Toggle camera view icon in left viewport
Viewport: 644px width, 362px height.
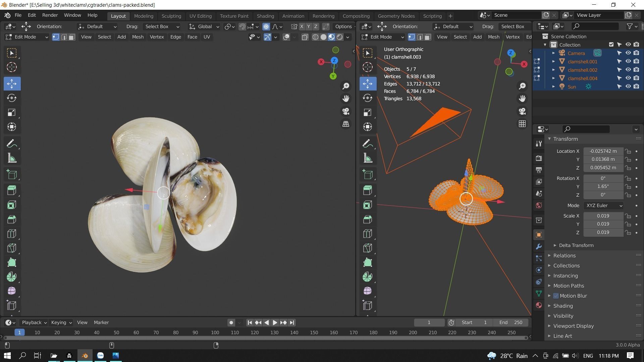tap(346, 111)
